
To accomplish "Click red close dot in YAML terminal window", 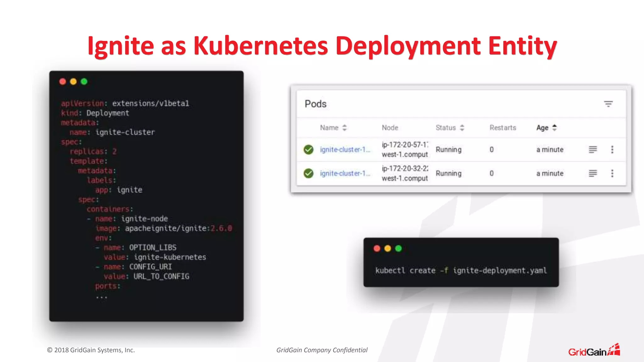I will coord(63,82).
